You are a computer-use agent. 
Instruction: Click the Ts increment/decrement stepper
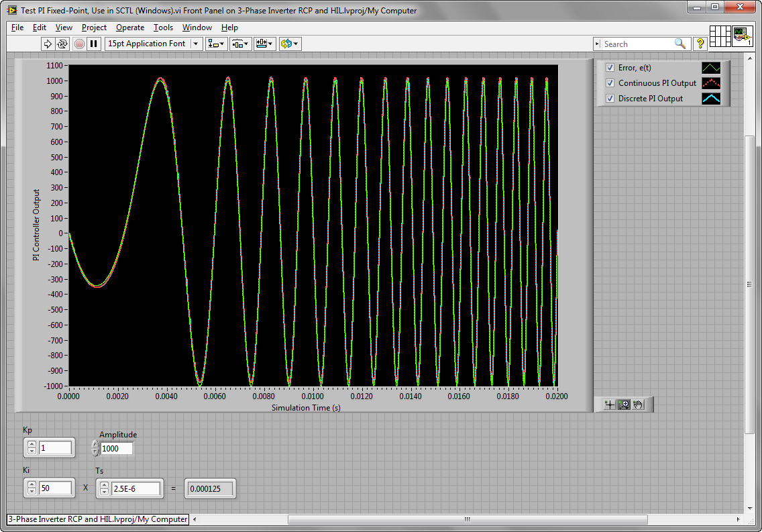tap(104, 488)
